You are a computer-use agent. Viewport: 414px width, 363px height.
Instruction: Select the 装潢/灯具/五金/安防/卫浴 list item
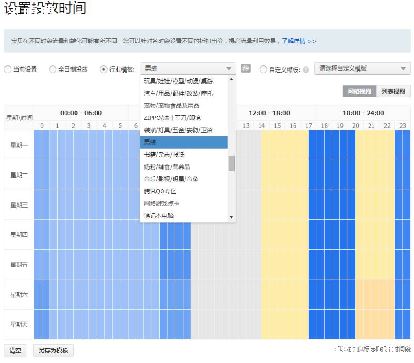click(184, 130)
